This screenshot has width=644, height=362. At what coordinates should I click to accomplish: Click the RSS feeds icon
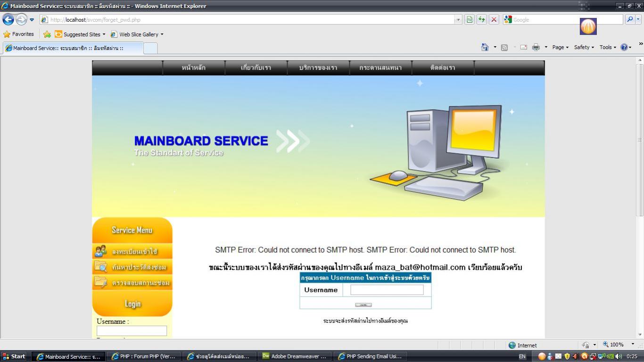pos(504,47)
